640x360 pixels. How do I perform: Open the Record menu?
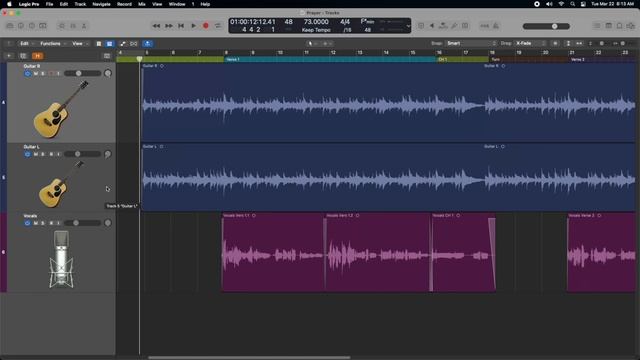tap(124, 4)
